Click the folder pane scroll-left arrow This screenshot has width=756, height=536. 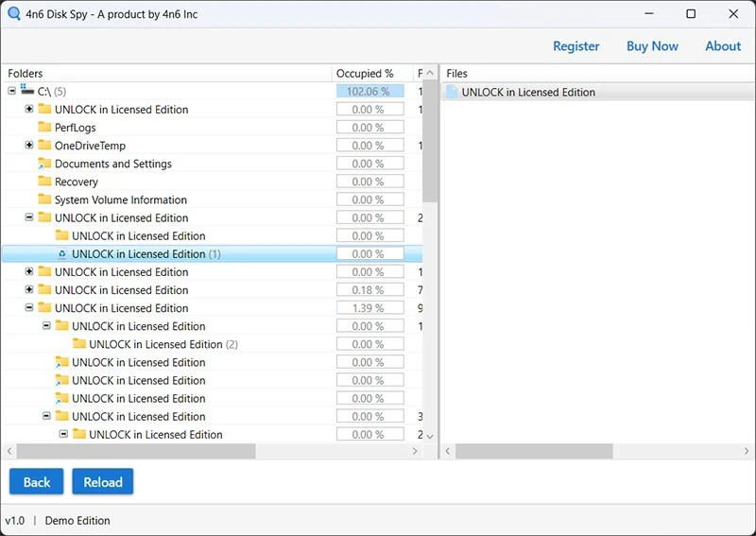pos(9,451)
